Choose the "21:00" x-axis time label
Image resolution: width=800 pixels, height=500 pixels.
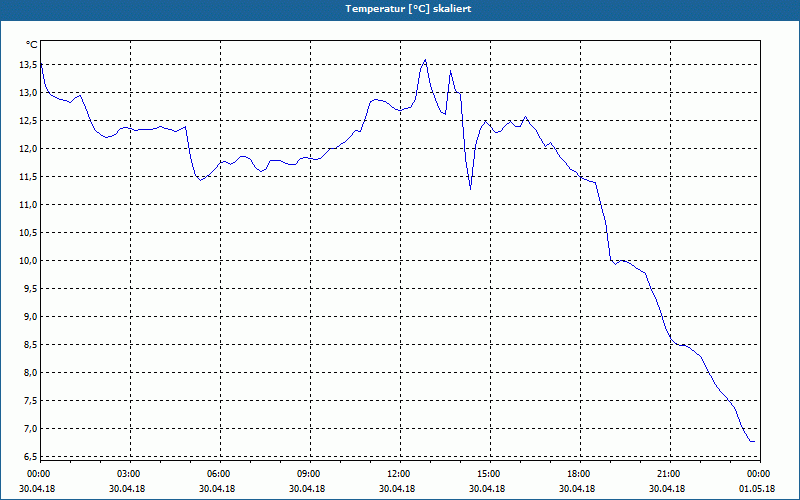coord(670,474)
